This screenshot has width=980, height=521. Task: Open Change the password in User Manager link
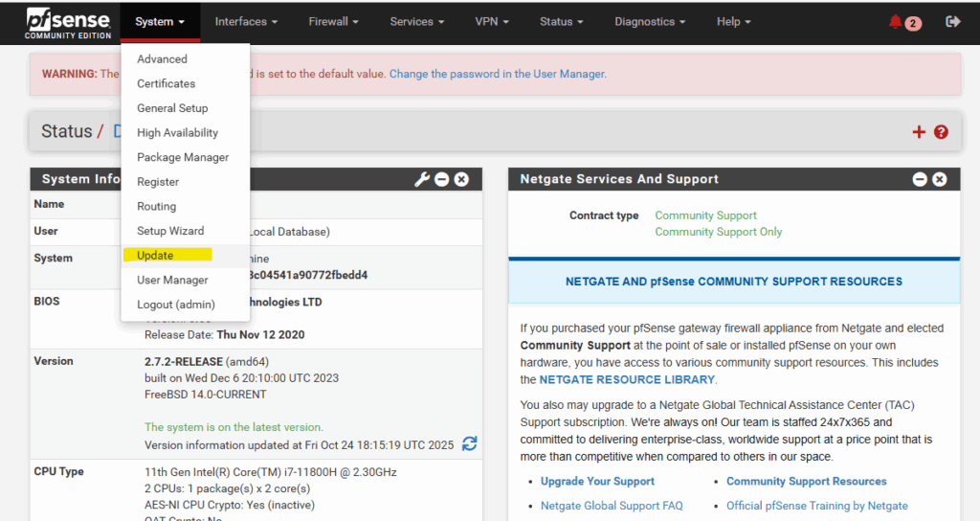tap(497, 74)
